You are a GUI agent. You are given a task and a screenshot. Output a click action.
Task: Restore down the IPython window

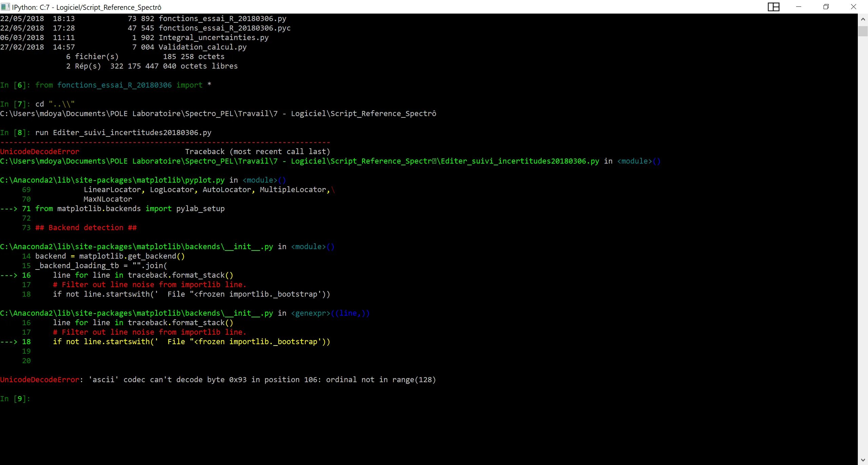click(826, 7)
